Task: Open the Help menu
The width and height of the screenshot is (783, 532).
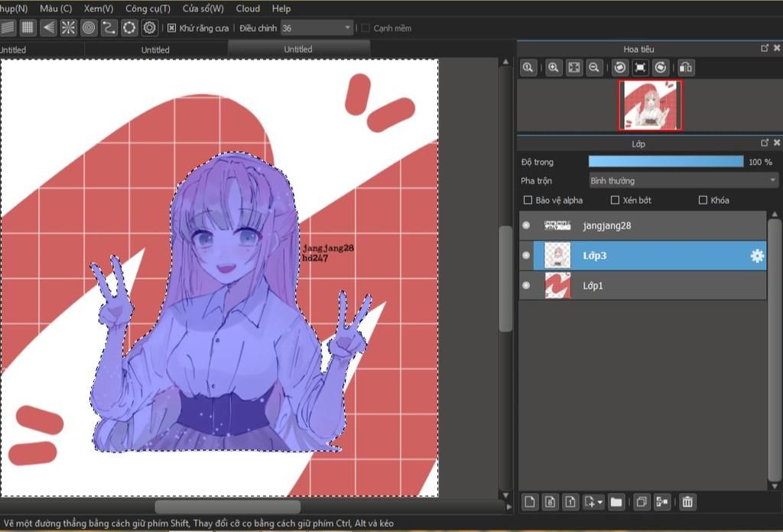Action: click(x=281, y=8)
